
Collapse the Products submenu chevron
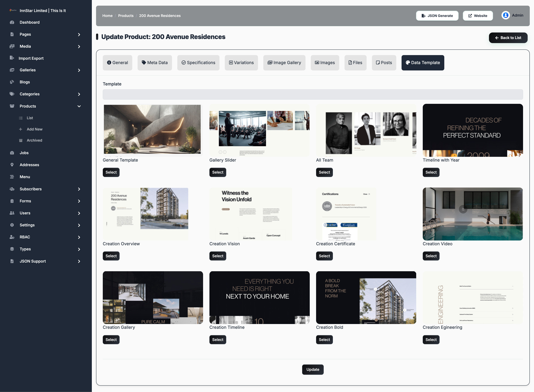79,106
